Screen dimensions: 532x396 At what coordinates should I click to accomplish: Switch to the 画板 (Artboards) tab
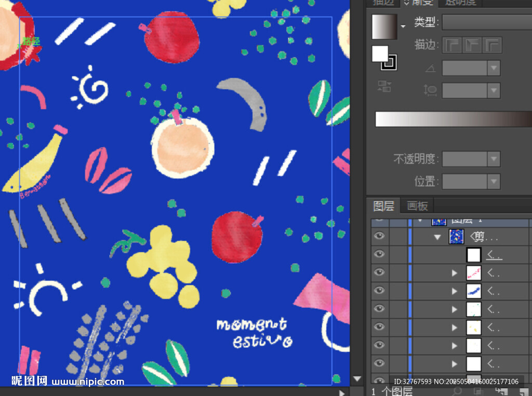[x=417, y=206]
